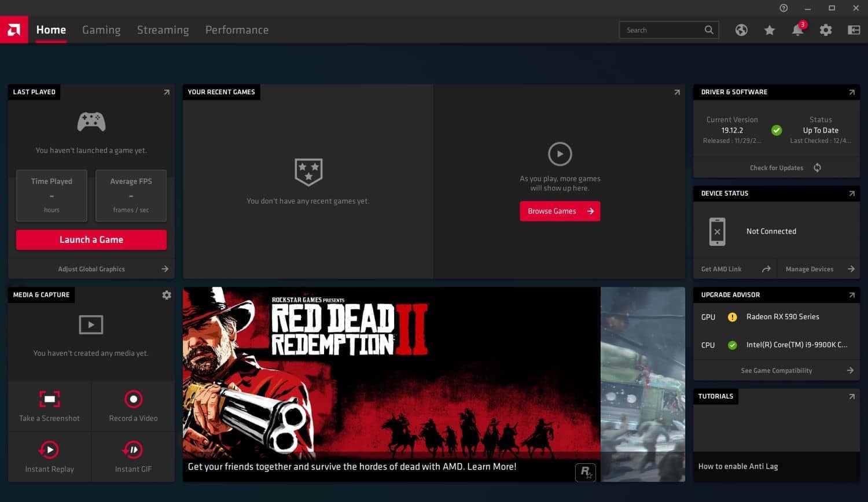
Task: Open Media & Capture settings gear
Action: 167,295
